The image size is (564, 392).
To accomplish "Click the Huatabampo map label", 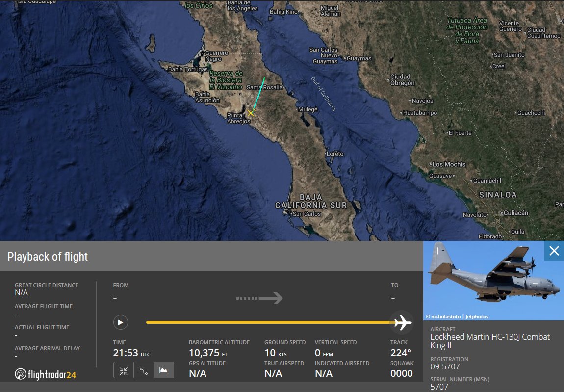I will [420, 113].
